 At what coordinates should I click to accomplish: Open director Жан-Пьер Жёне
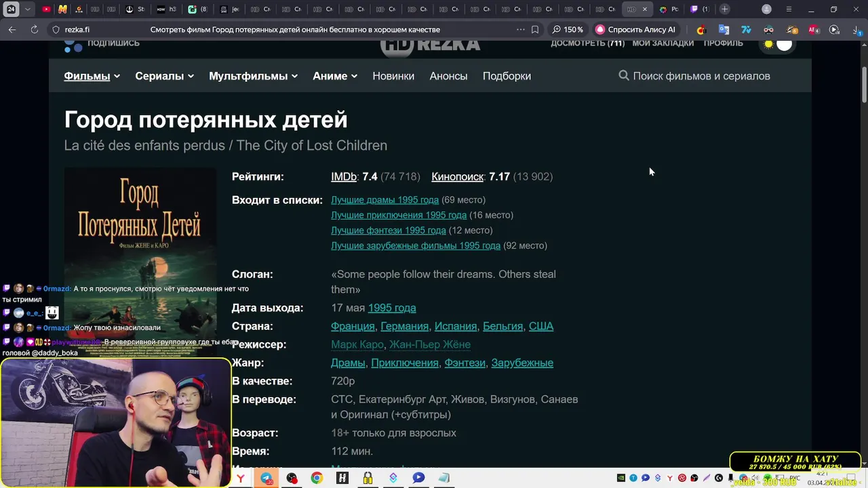click(x=430, y=344)
